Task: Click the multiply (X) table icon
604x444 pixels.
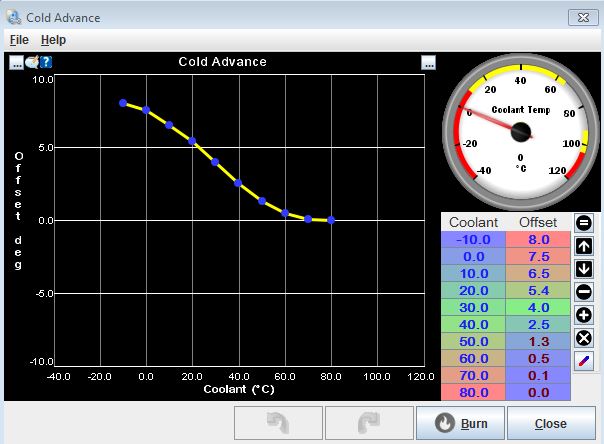Action: [x=585, y=338]
